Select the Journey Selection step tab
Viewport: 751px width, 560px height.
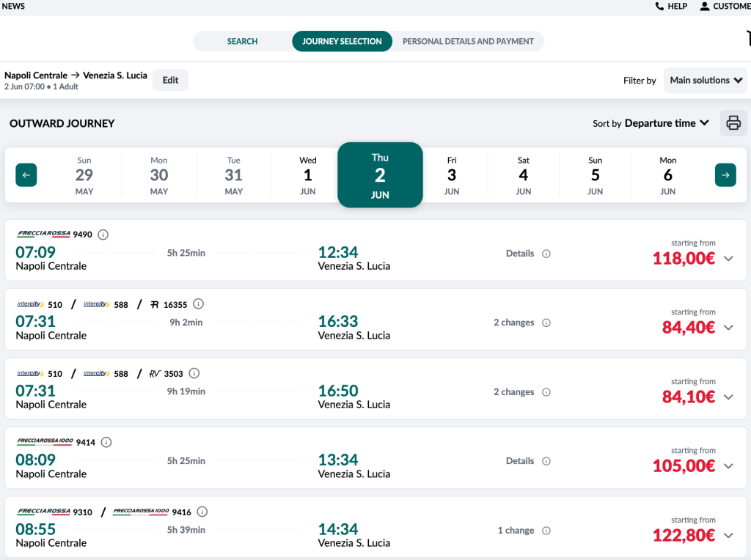click(342, 41)
